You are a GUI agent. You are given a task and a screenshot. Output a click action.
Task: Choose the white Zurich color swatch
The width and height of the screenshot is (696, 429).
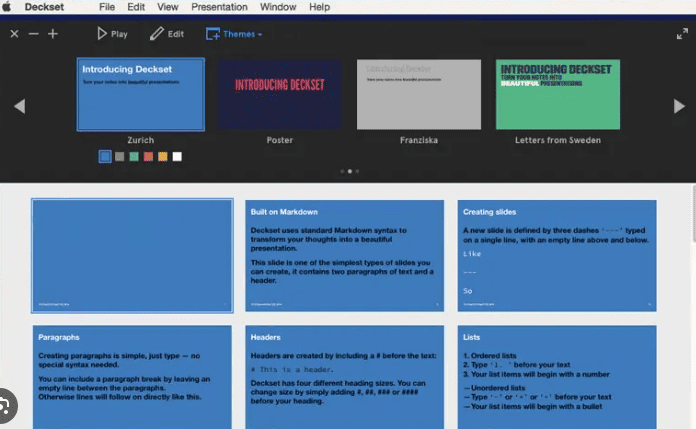pyautogui.click(x=177, y=156)
